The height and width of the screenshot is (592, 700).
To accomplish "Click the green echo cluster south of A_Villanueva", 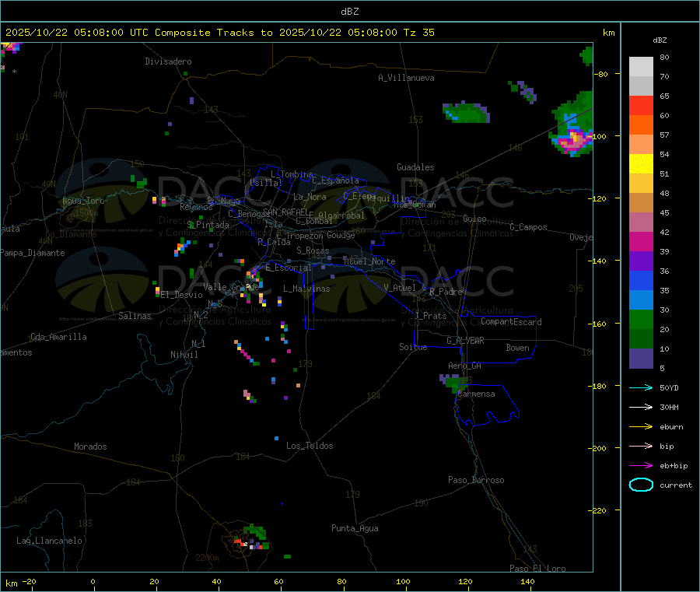I will click(x=466, y=112).
